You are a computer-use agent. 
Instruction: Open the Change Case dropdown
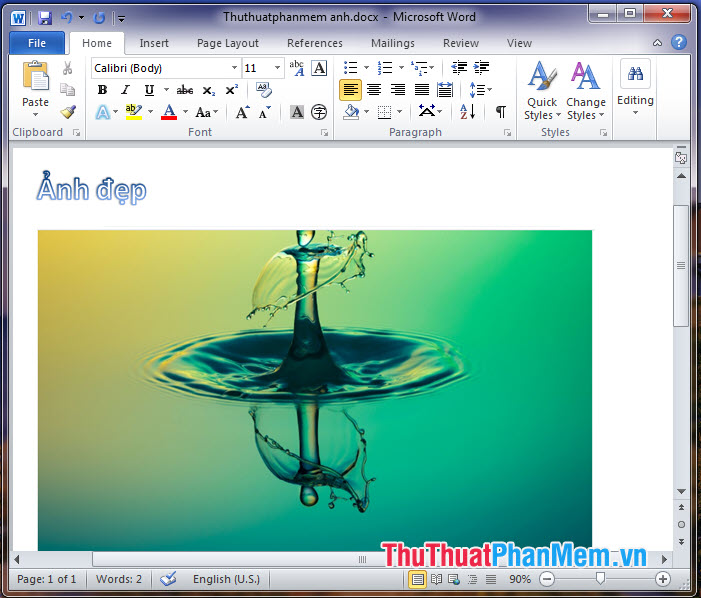pyautogui.click(x=207, y=112)
